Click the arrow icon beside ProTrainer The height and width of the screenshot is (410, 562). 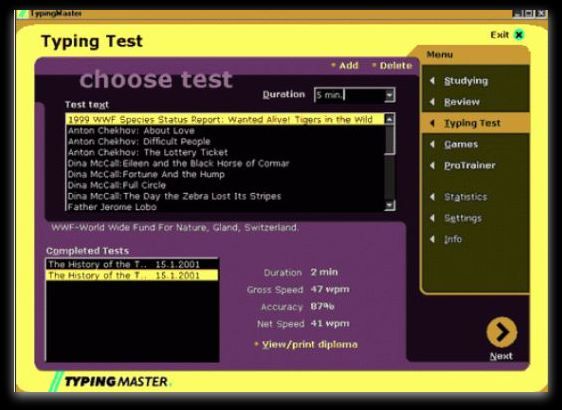433,165
